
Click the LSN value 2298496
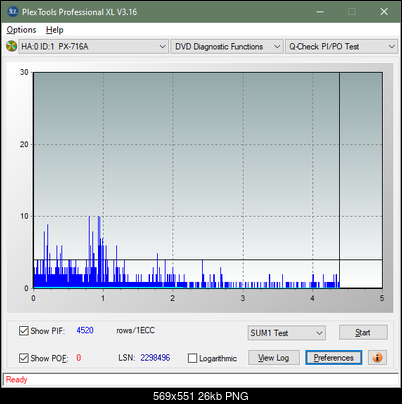pyautogui.click(x=155, y=358)
